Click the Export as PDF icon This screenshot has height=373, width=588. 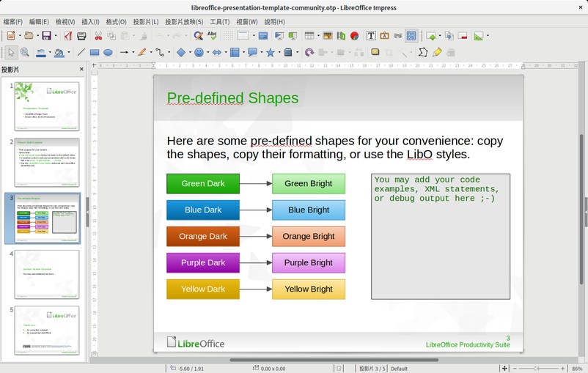coord(68,35)
